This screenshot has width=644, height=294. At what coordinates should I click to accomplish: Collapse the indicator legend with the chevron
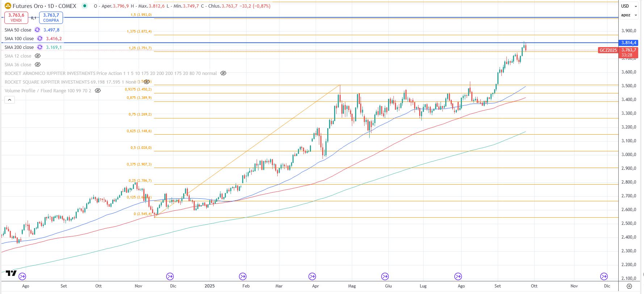[x=9, y=100]
